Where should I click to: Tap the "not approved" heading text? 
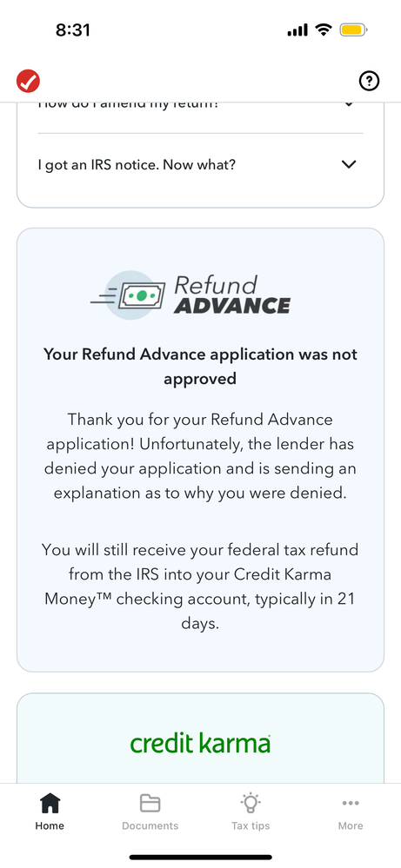tap(200, 366)
